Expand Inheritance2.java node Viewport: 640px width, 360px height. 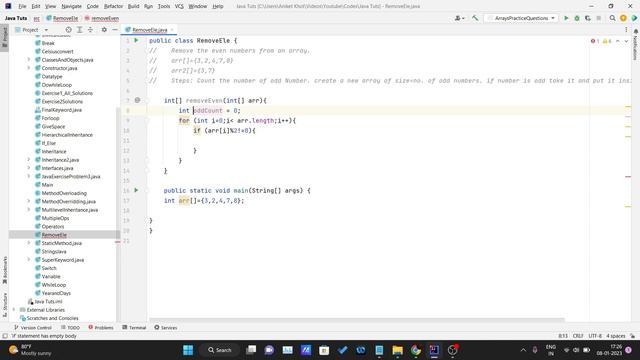click(x=29, y=160)
